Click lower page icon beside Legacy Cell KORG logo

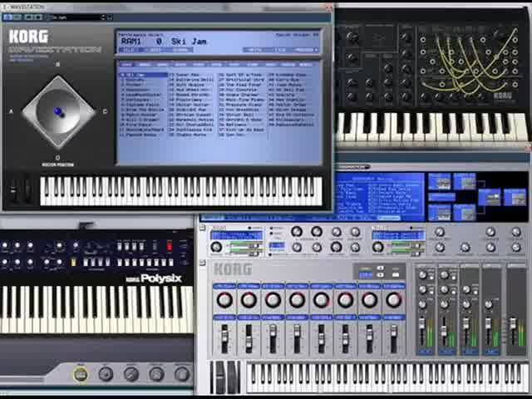pyautogui.click(x=203, y=264)
